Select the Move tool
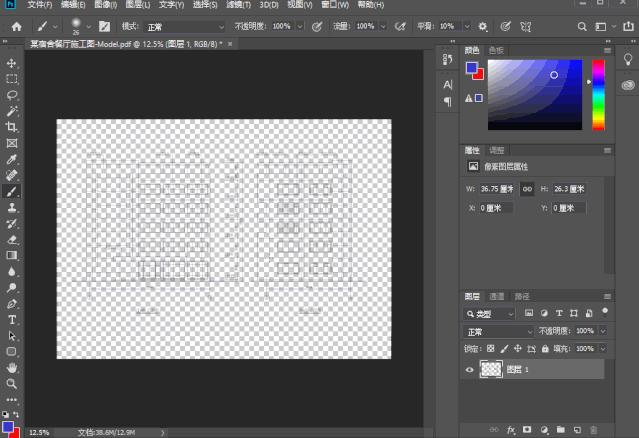Image resolution: width=639 pixels, height=438 pixels. [12, 63]
